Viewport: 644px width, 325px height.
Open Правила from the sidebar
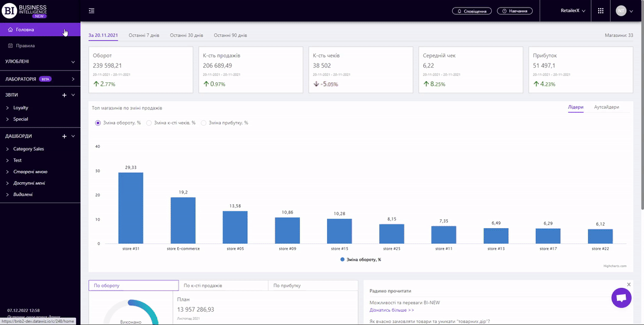click(25, 46)
